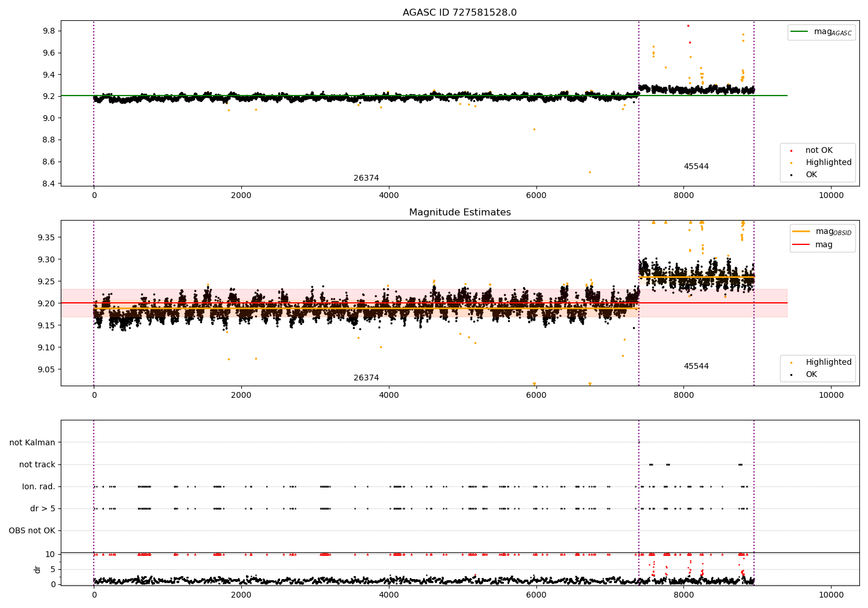
Task: Click the "6000" x-tick under the top plot
Action: point(536,196)
